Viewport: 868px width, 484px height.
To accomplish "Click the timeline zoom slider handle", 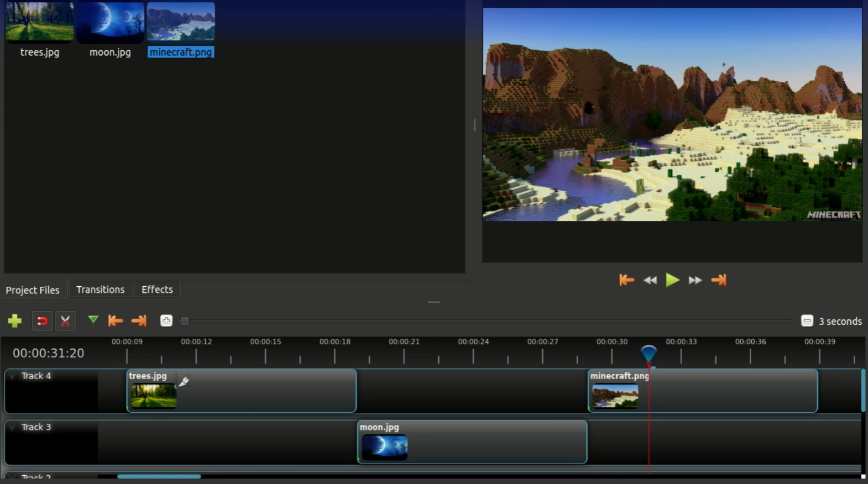I will click(185, 321).
